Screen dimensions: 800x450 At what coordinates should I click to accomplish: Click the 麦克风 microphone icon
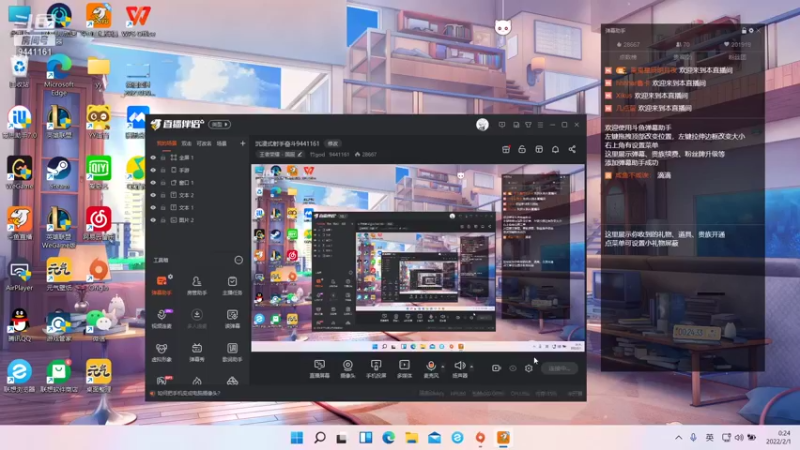(431, 368)
